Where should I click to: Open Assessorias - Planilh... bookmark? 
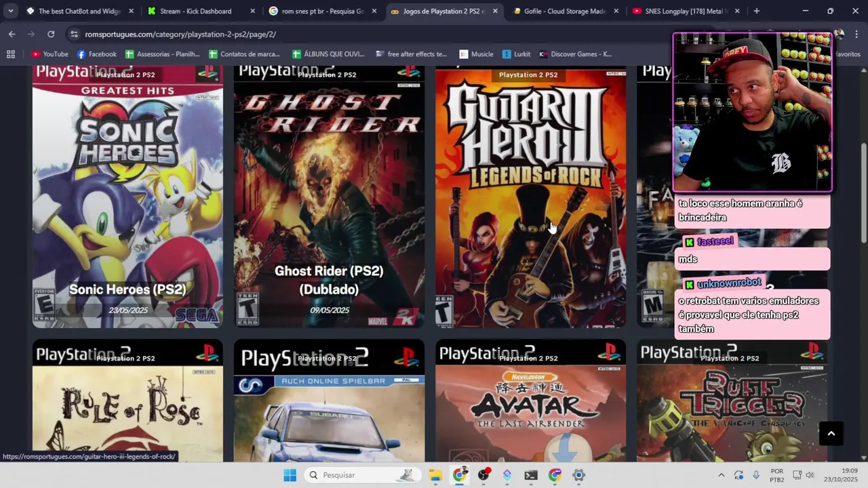point(162,54)
